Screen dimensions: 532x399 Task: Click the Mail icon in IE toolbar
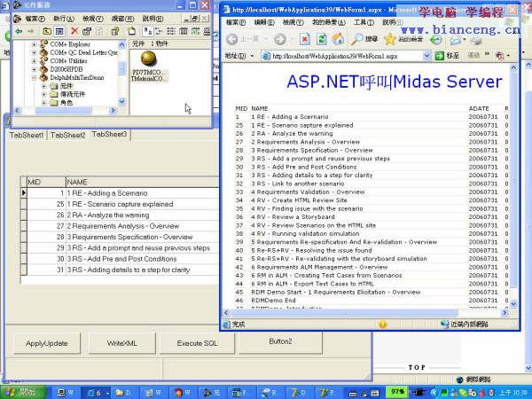[455, 41]
